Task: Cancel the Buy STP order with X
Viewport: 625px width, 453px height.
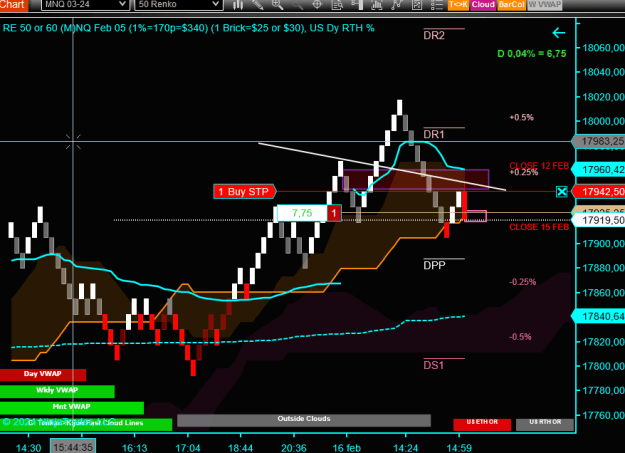Action: click(562, 192)
